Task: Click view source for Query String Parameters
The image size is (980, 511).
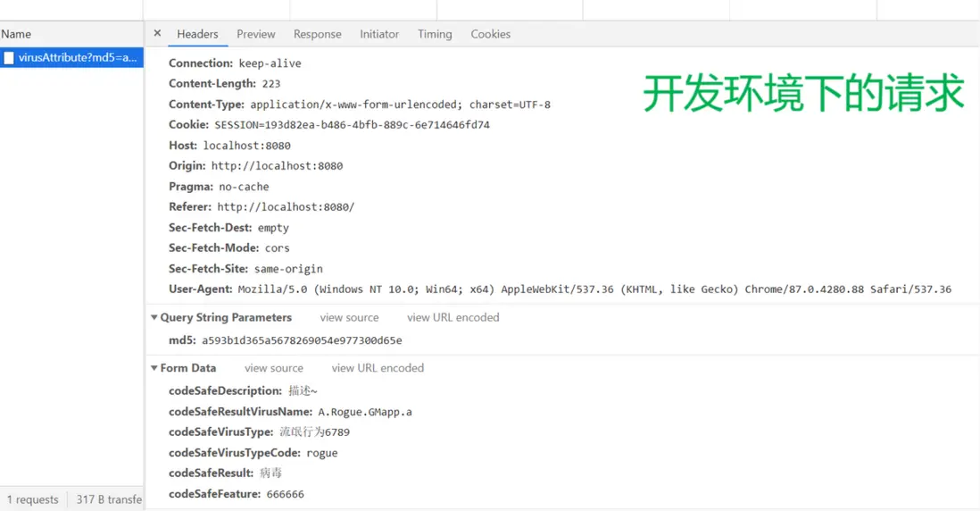Action: tap(349, 317)
